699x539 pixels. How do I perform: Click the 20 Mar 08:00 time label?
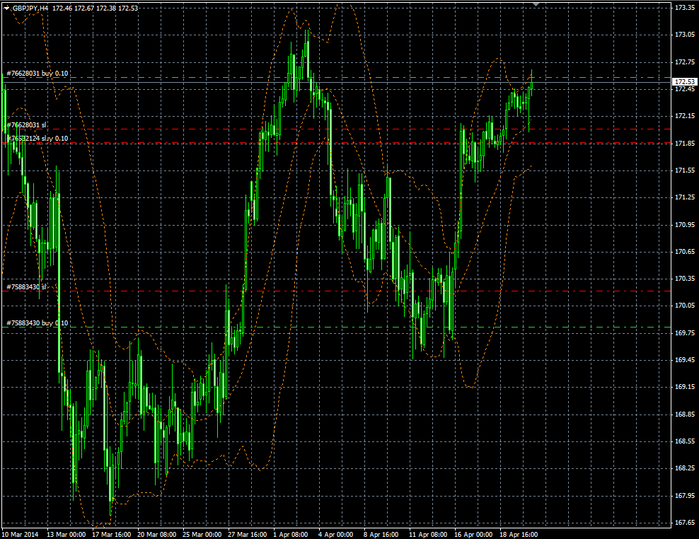click(x=156, y=534)
